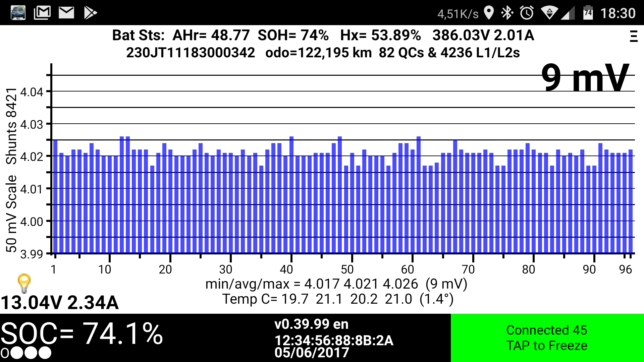
Task: Tap the Gmail notification icon
Action: (x=42, y=13)
